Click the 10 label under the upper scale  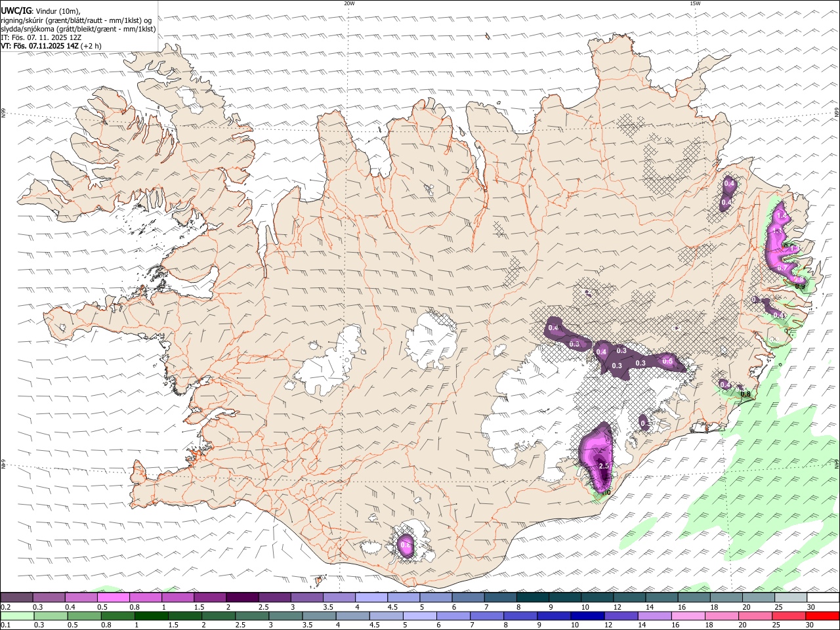click(x=585, y=607)
